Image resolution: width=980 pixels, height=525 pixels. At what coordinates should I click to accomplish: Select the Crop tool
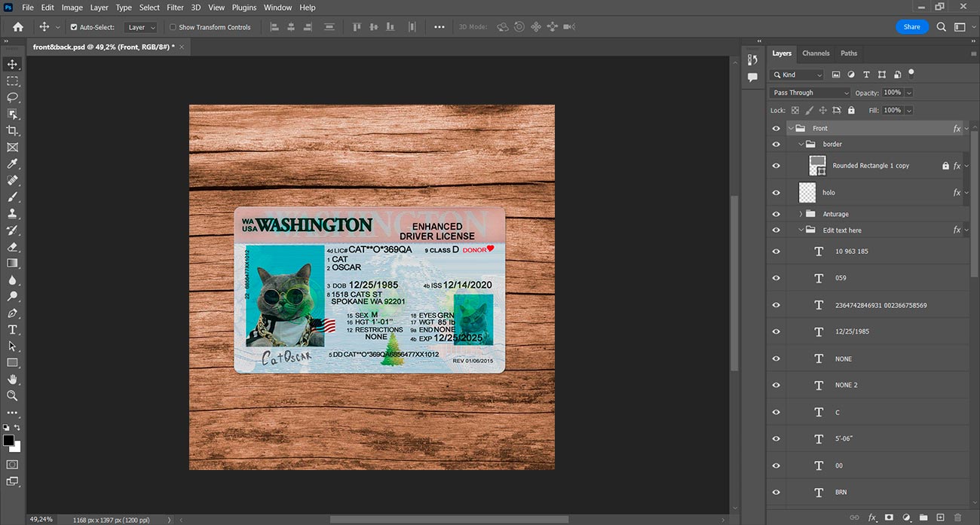pos(13,130)
